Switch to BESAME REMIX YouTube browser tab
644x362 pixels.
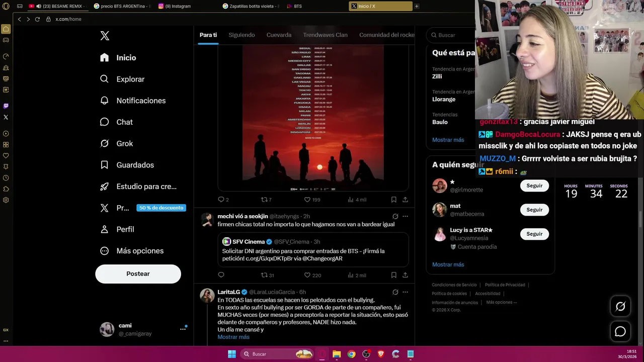(57, 6)
